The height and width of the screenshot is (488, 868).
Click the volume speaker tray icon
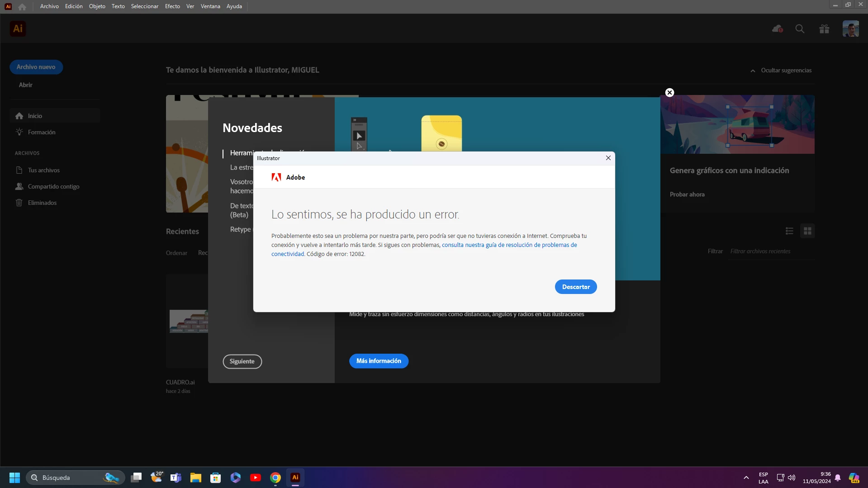click(x=792, y=478)
